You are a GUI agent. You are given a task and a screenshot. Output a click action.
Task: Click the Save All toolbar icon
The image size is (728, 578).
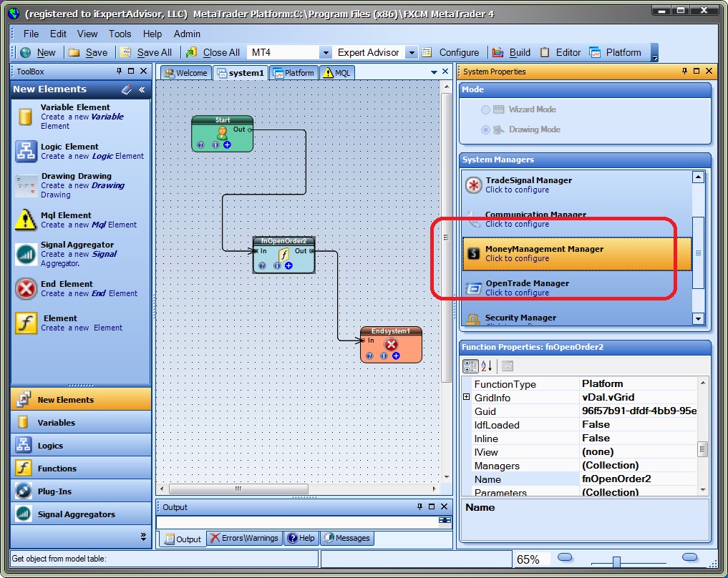125,52
